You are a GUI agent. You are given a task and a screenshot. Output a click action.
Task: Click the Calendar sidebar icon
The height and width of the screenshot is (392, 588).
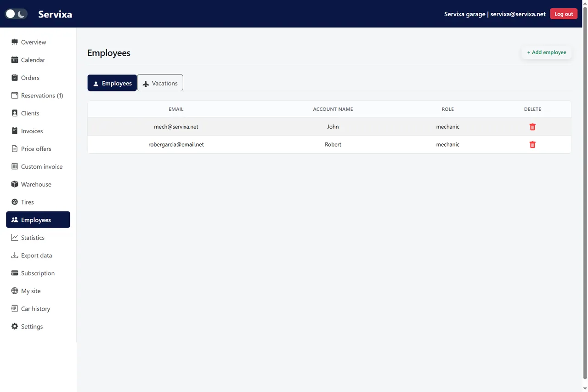[15, 60]
